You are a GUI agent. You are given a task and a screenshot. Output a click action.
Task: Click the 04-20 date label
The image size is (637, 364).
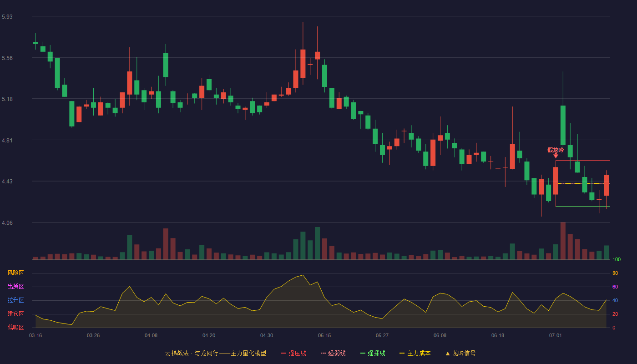tap(209, 335)
